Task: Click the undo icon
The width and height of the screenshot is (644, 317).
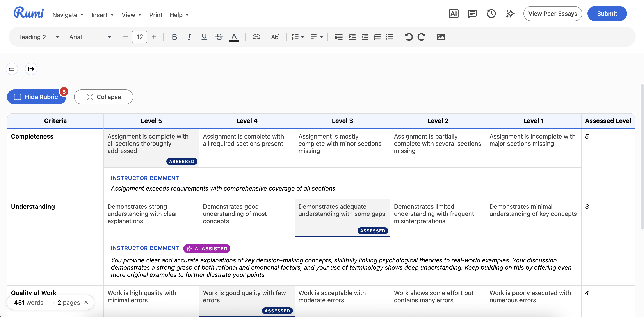Action: coord(409,37)
